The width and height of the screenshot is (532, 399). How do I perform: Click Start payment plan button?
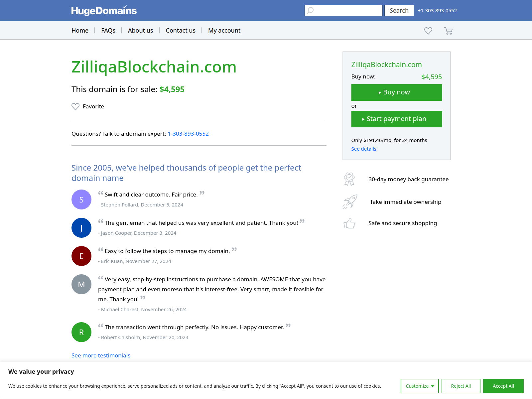(397, 119)
